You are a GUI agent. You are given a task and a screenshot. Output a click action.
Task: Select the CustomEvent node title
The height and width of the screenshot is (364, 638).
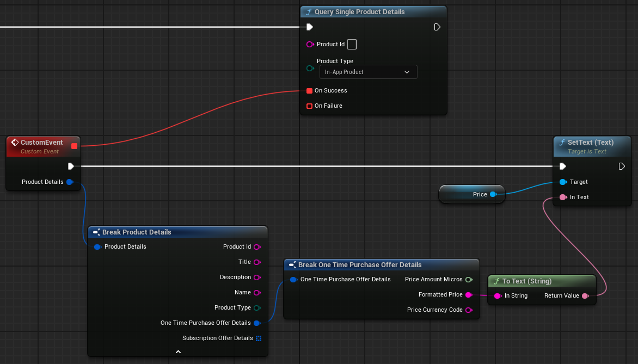[x=41, y=143]
